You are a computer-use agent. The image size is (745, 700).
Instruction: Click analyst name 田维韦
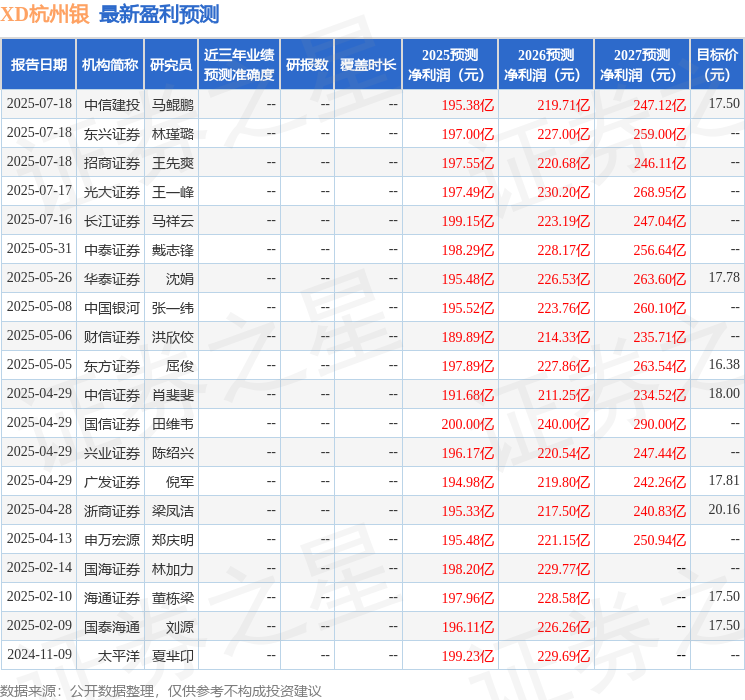[173, 424]
